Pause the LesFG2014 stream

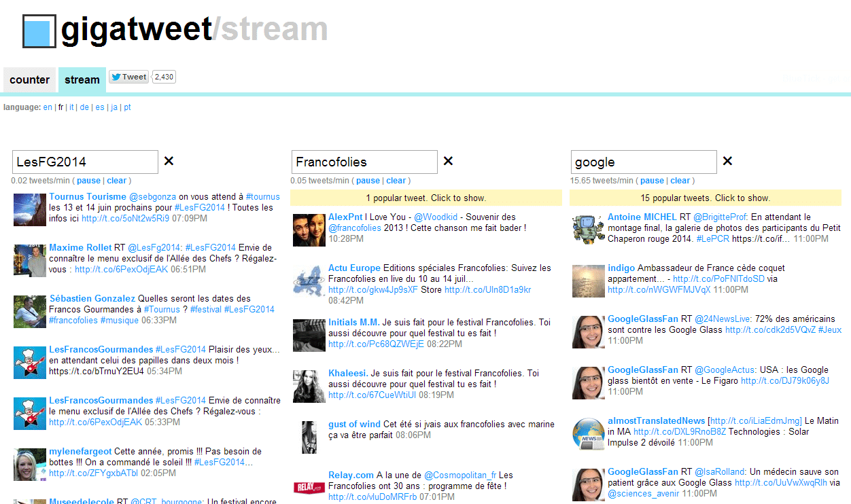click(x=88, y=181)
